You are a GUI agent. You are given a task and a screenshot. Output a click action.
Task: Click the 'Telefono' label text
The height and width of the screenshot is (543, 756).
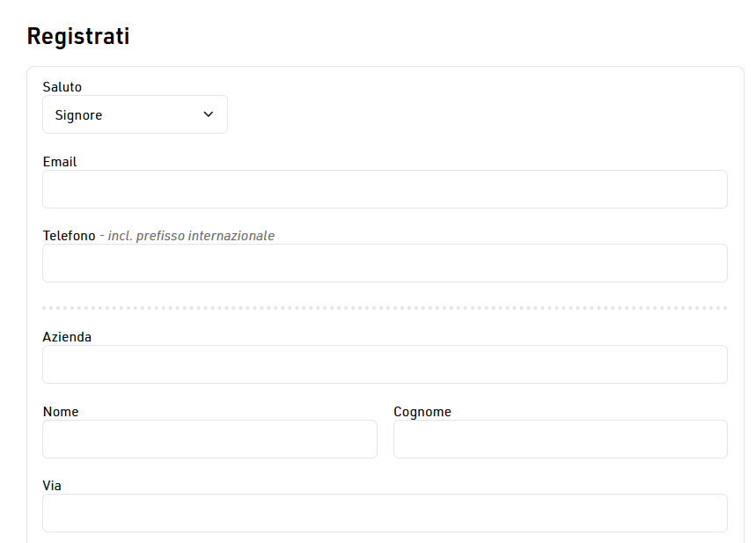(69, 236)
